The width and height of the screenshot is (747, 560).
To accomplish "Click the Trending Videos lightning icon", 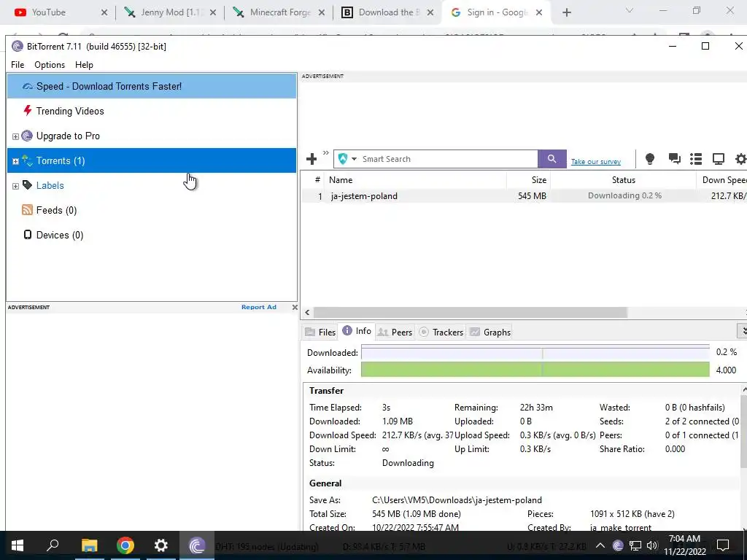I will 27,111.
